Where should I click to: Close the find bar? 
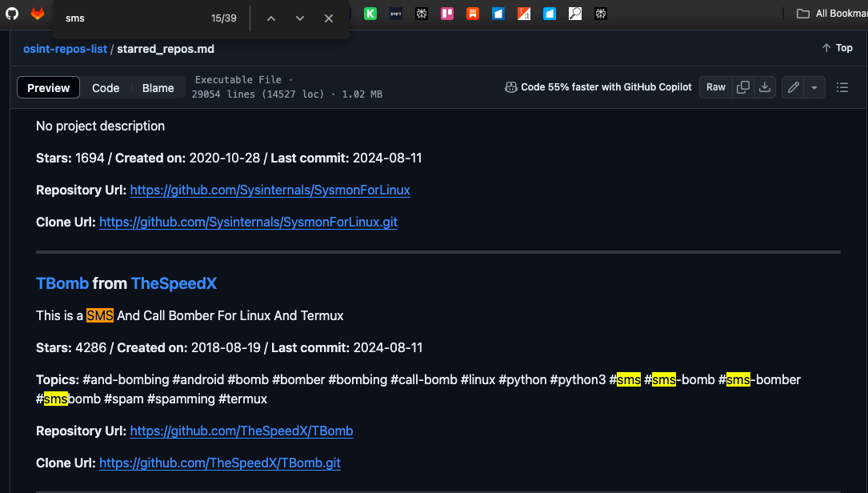pyautogui.click(x=329, y=18)
